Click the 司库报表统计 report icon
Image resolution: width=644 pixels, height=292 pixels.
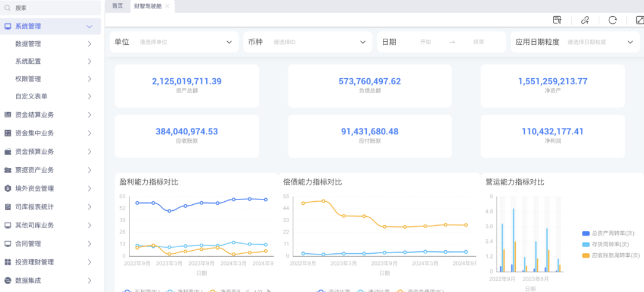coord(7,207)
